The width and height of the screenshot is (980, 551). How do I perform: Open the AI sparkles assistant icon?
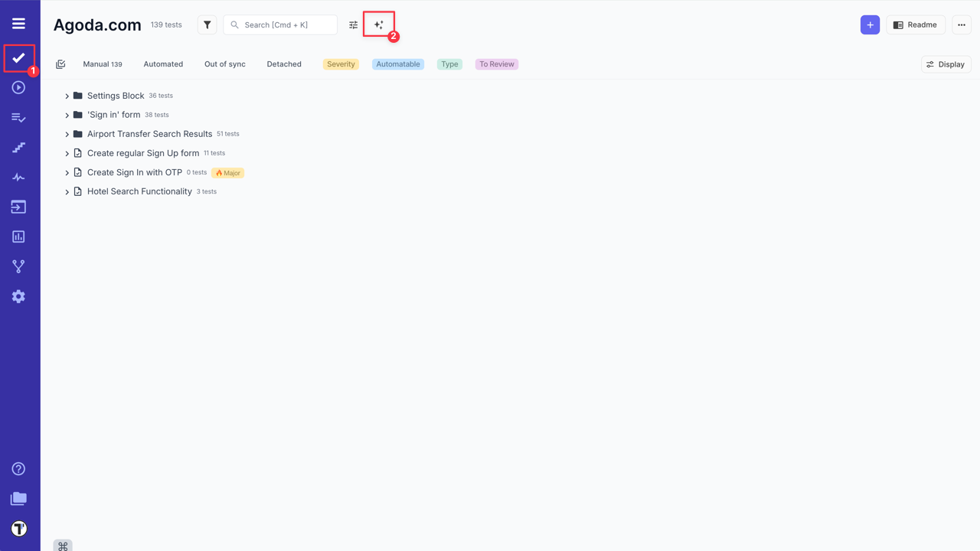coord(378,24)
